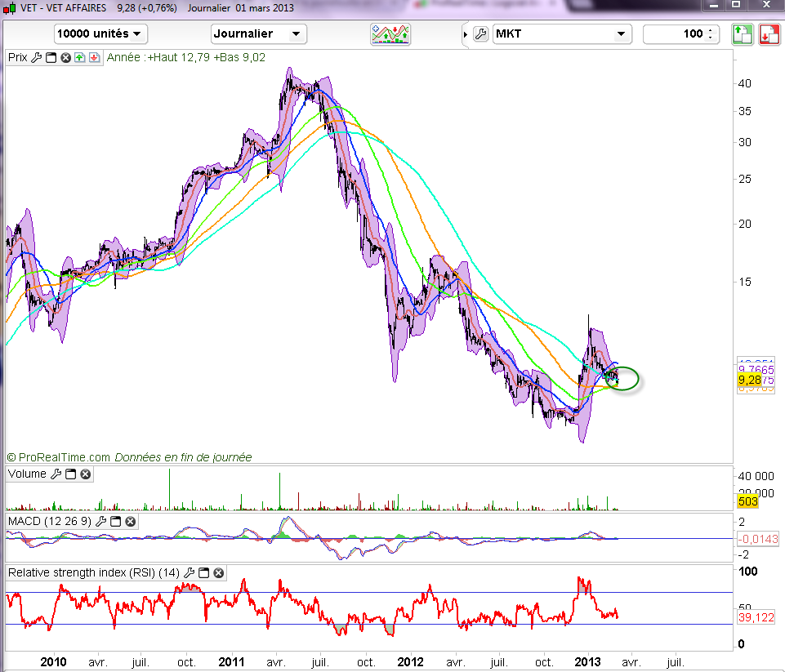Open order settings wrench beside MKT
Screen dimensions: 785x672
tap(480, 34)
